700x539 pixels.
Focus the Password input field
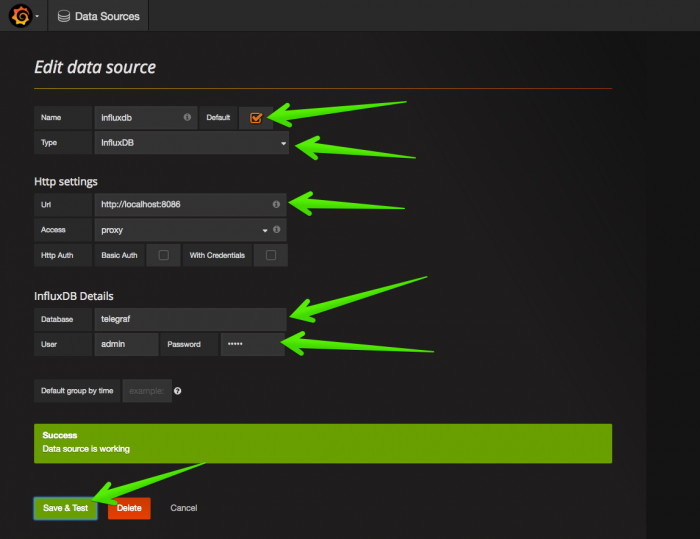click(253, 344)
